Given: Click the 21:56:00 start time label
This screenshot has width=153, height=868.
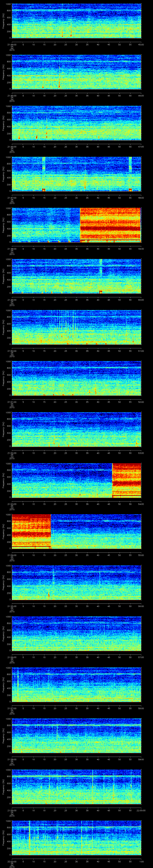Looking at the screenshot, I should (12, 657).
